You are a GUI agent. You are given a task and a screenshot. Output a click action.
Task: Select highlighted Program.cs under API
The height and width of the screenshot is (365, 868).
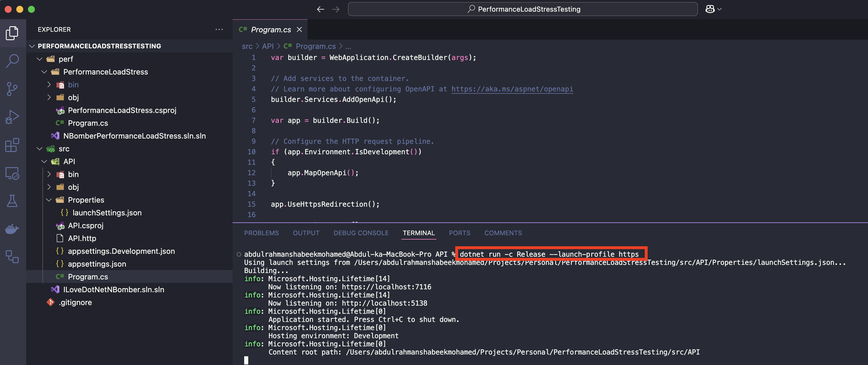click(x=129, y=277)
